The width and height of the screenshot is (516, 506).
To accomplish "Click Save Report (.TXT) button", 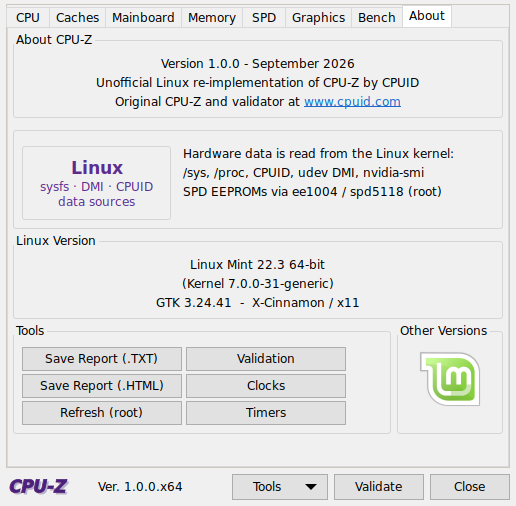I will pos(102,359).
